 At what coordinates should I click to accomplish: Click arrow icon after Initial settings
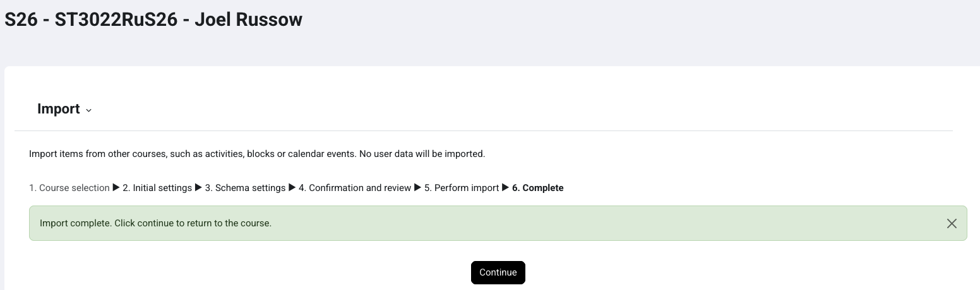click(x=198, y=187)
